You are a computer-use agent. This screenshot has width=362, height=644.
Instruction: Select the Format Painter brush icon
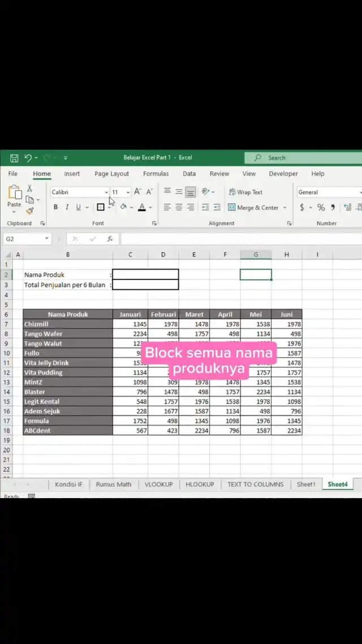coord(29,211)
